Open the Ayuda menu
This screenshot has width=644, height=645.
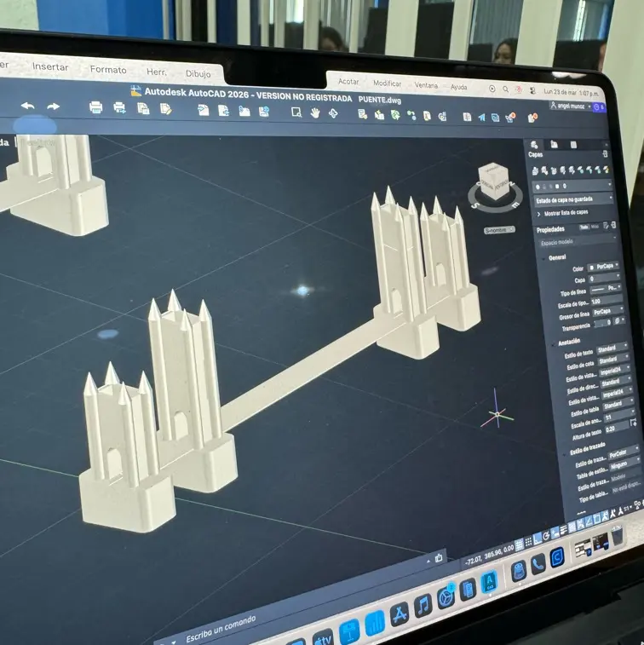pyautogui.click(x=458, y=87)
